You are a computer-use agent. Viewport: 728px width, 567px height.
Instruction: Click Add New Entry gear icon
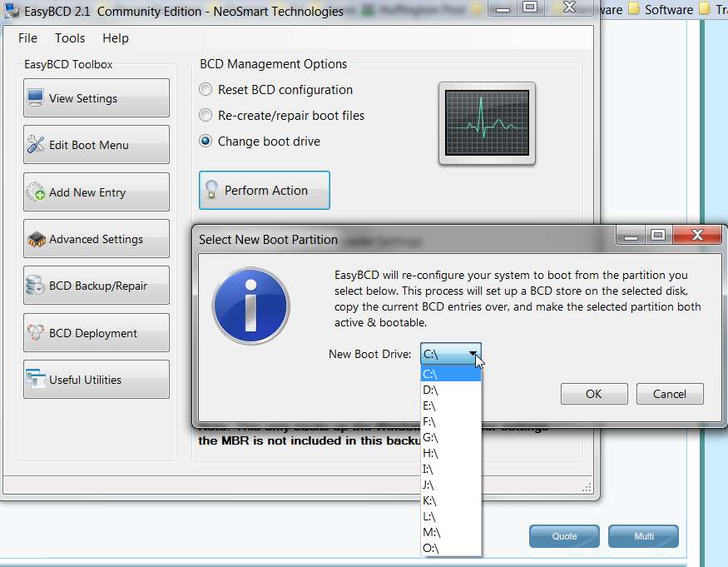point(35,192)
